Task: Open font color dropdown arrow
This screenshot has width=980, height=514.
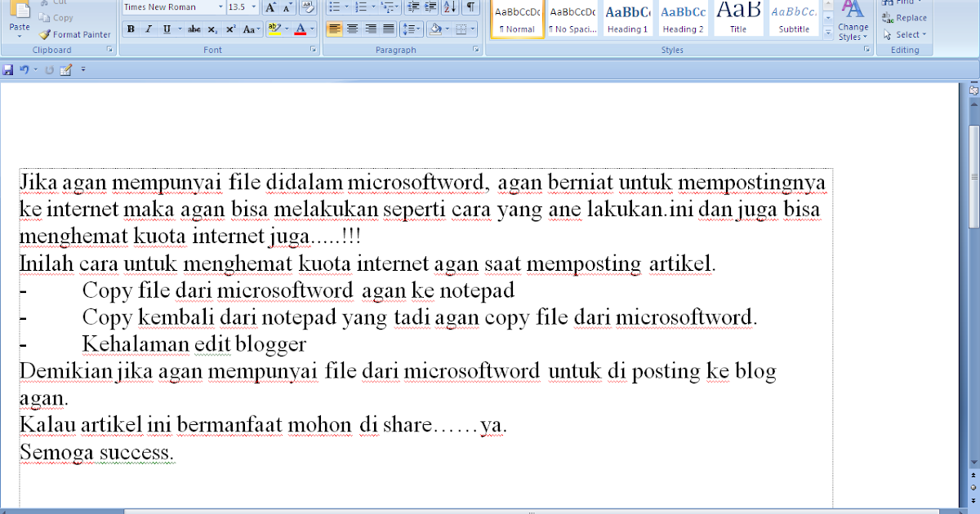Action: pos(312,29)
